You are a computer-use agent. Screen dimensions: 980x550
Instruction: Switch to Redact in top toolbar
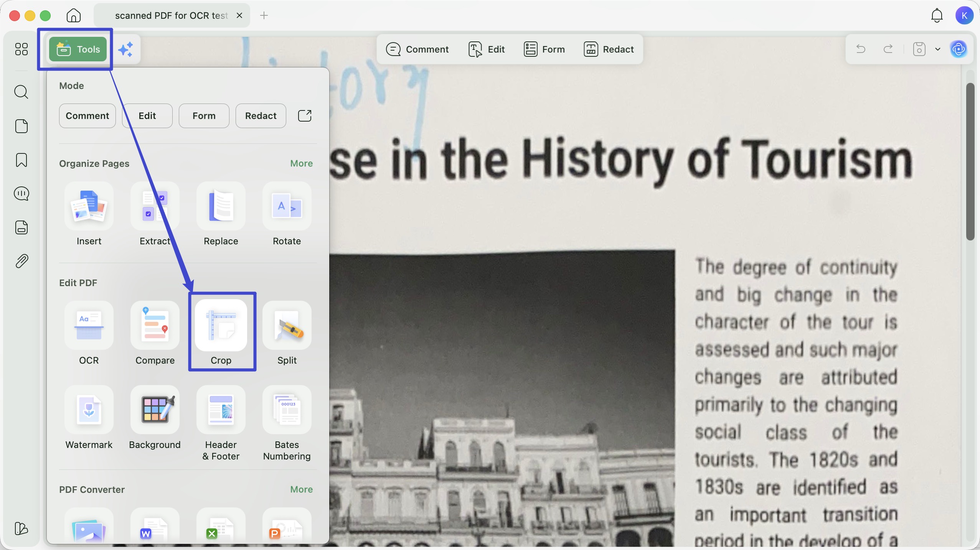coord(609,49)
